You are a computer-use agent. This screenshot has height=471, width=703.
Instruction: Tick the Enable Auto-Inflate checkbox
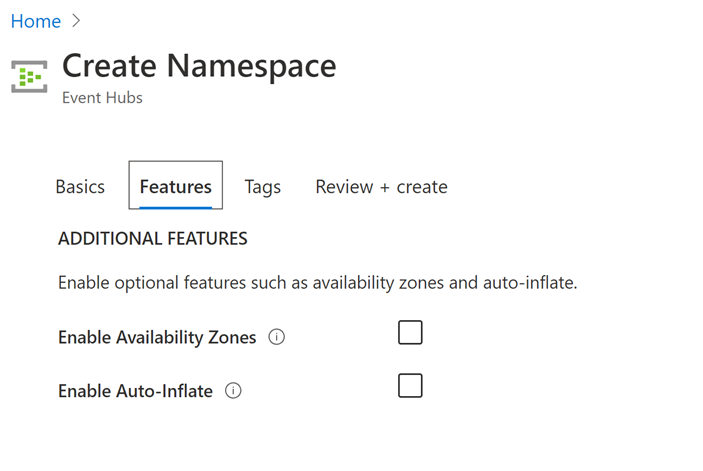[x=410, y=386]
